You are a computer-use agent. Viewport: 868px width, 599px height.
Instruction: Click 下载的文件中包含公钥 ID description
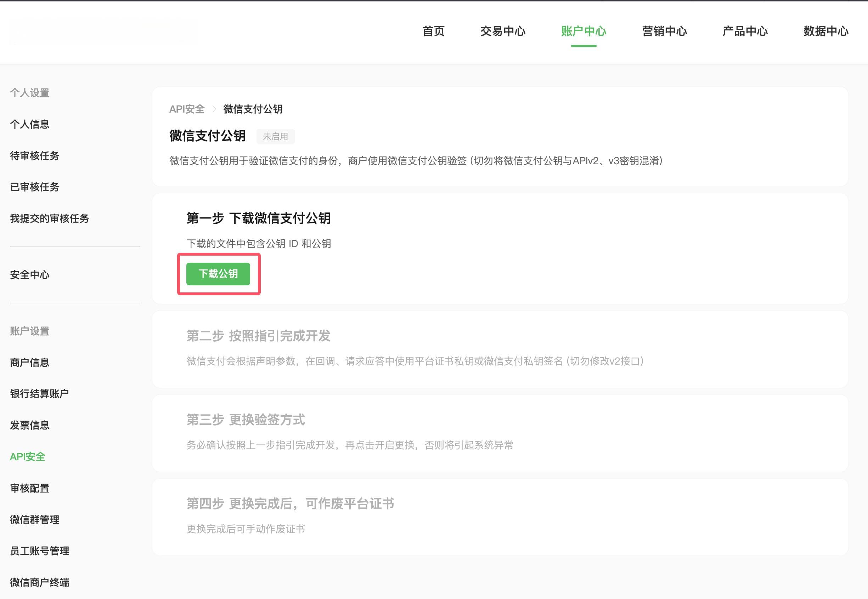(x=258, y=244)
